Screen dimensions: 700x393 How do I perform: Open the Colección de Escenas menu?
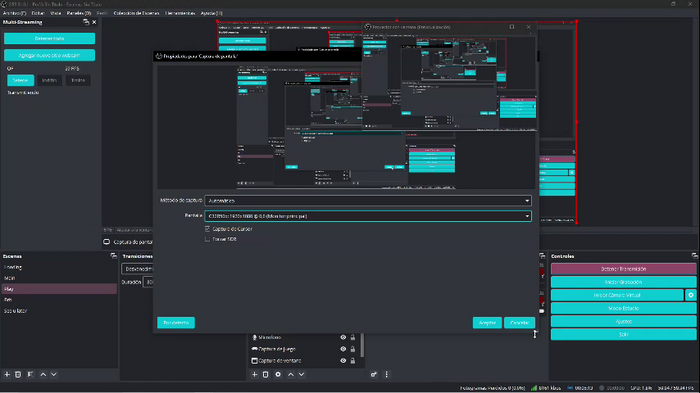coord(136,13)
